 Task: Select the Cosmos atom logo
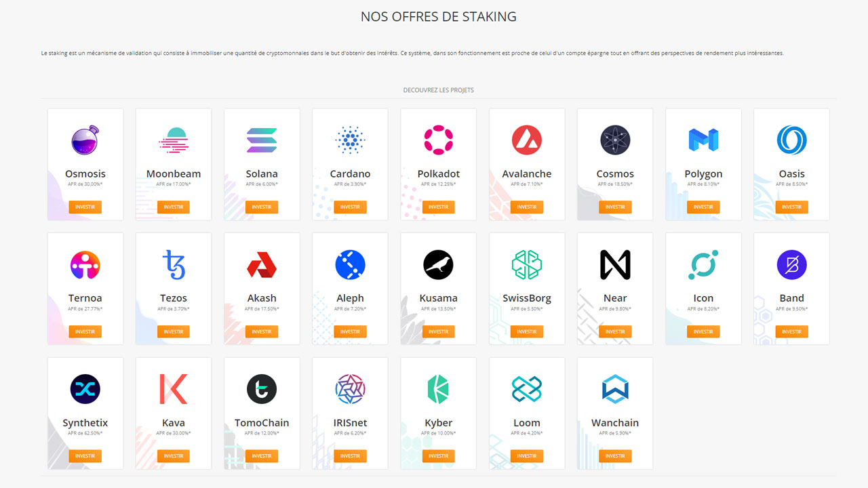614,139
